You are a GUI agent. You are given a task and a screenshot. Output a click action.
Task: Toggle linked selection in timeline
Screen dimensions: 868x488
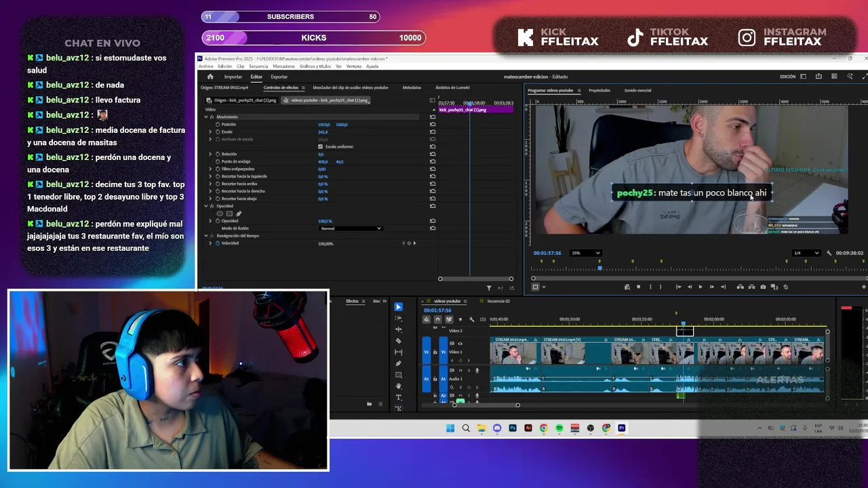[x=448, y=319]
